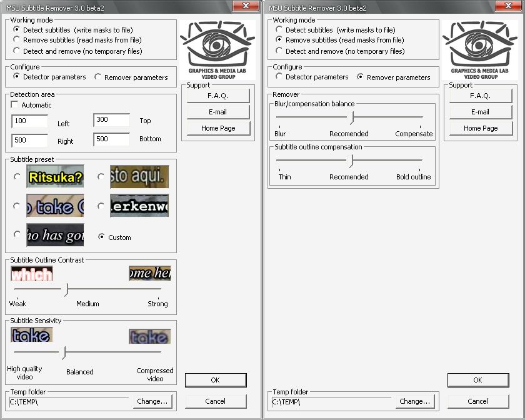Image resolution: width=525 pixels, height=420 pixels.
Task: Select the 'erkenw' subtitle preset radio
Action: [x=101, y=206]
